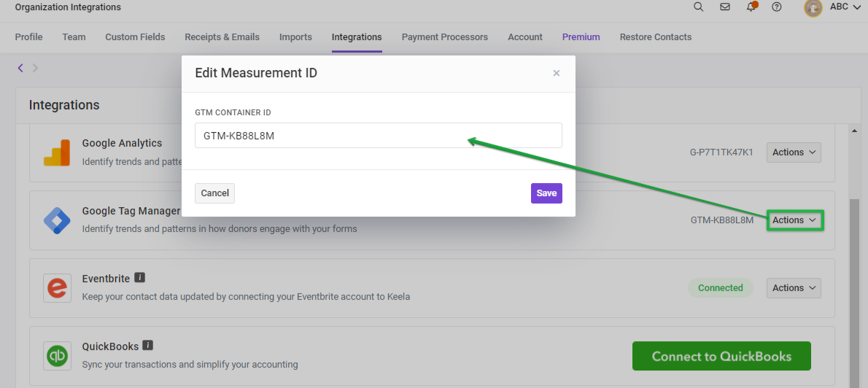
Task: Expand the ABC account menu
Action: click(x=845, y=7)
